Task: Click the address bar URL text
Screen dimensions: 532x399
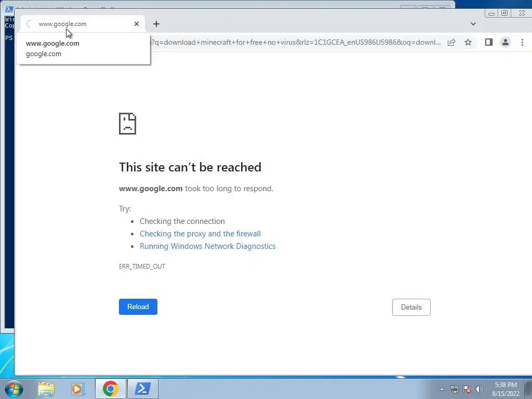Action: (x=295, y=43)
